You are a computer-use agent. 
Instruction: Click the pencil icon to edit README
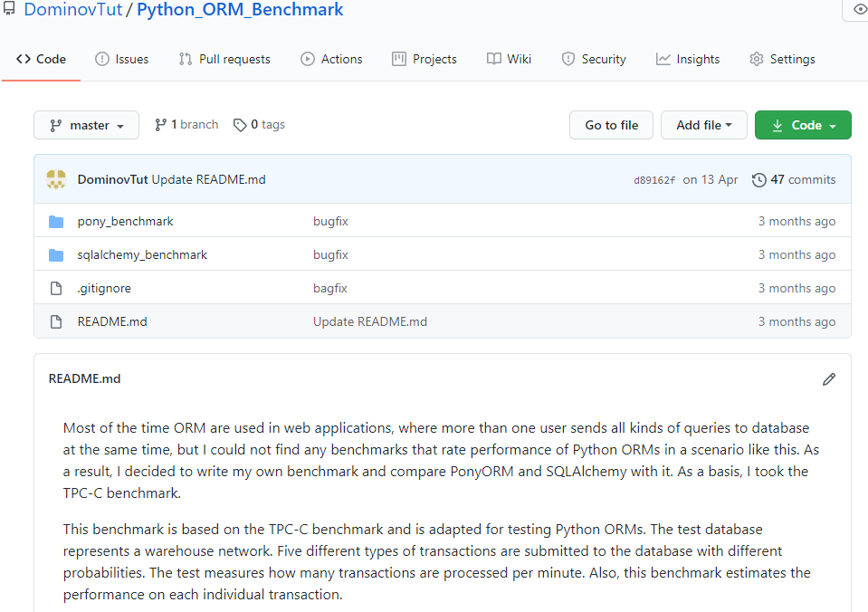[x=828, y=379]
